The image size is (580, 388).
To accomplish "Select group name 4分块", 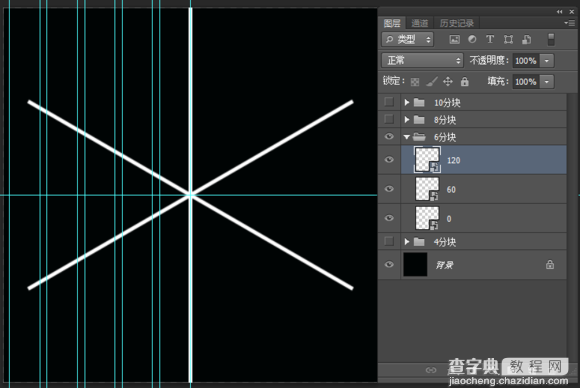I will click(x=445, y=242).
